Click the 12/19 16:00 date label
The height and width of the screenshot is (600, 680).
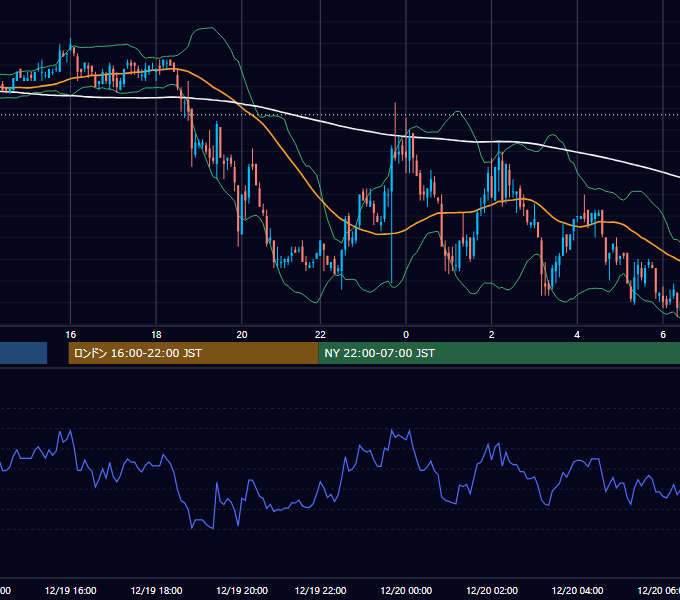click(x=70, y=590)
